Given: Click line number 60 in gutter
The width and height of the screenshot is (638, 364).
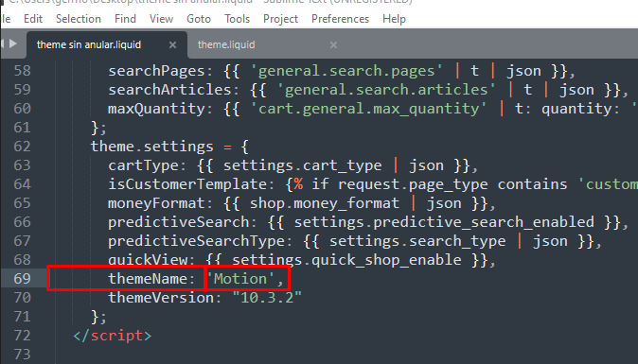Looking at the screenshot, I should click(23, 109).
